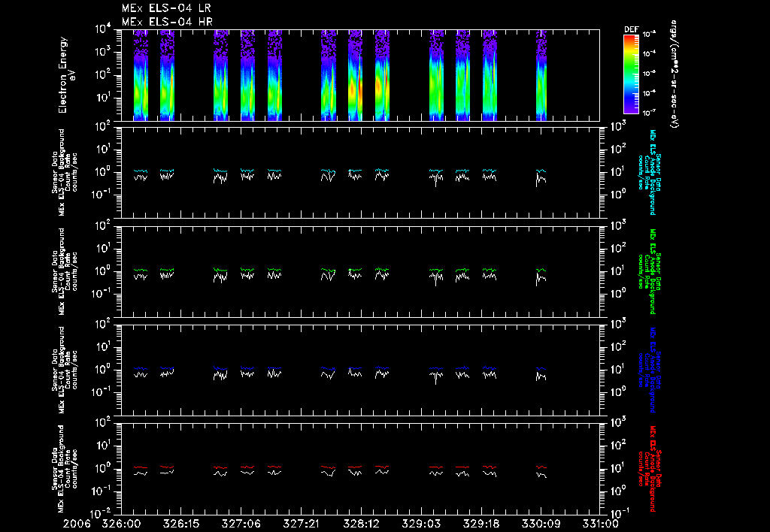
Task: Click the 10^1 tick label on the Electron Energy axis
Action: click(x=103, y=98)
